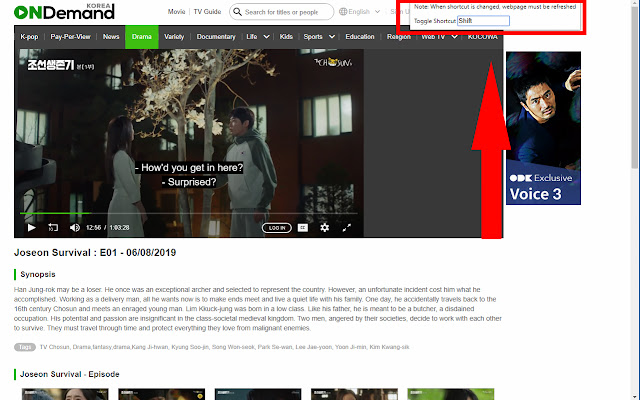Image resolution: width=640 pixels, height=400 pixels.
Task: Enter fullscreen video mode
Action: pos(347,227)
